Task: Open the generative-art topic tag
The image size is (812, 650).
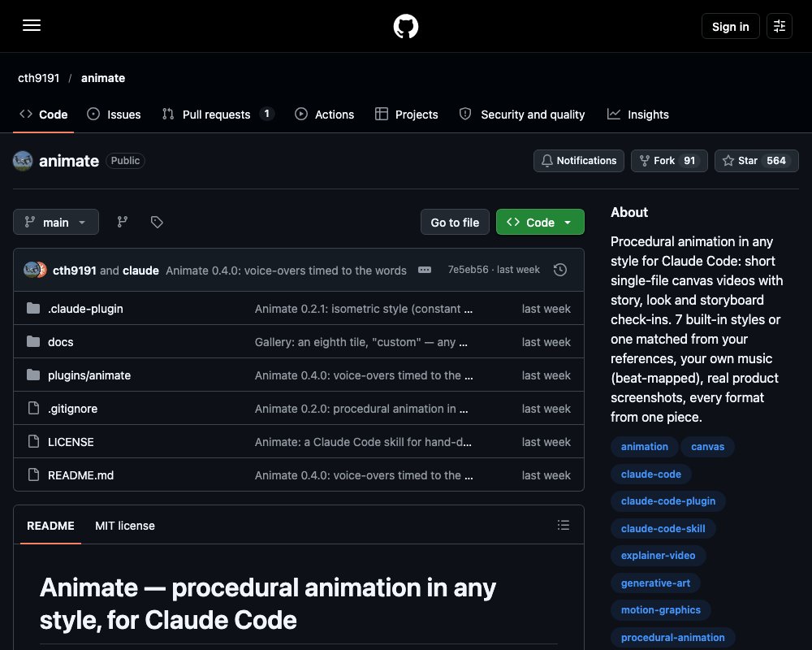Action: (x=655, y=583)
